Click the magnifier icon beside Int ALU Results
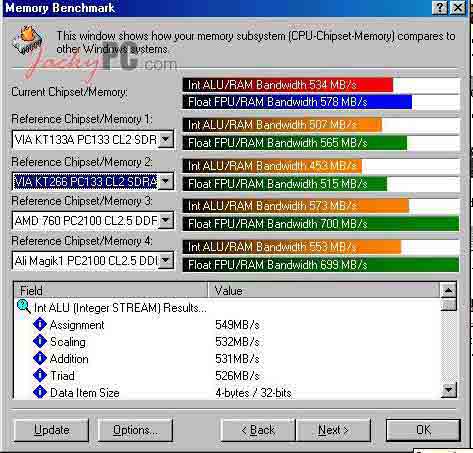 24,307
